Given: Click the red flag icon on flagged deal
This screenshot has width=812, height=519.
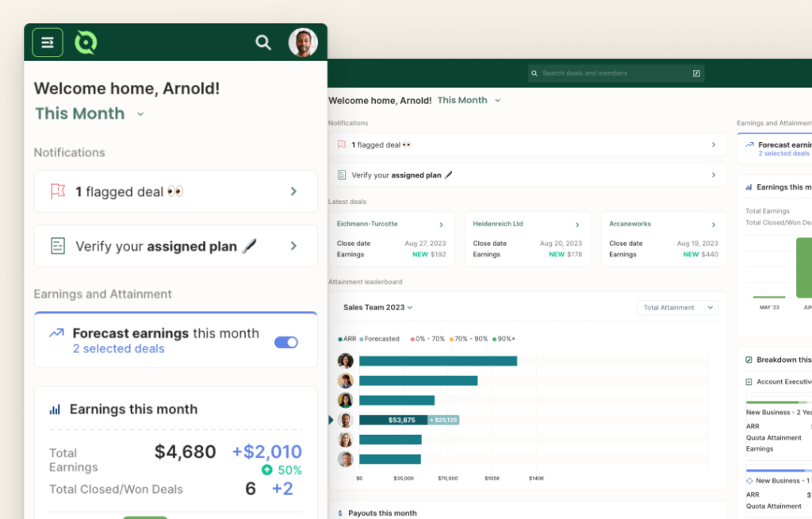Looking at the screenshot, I should tap(57, 191).
